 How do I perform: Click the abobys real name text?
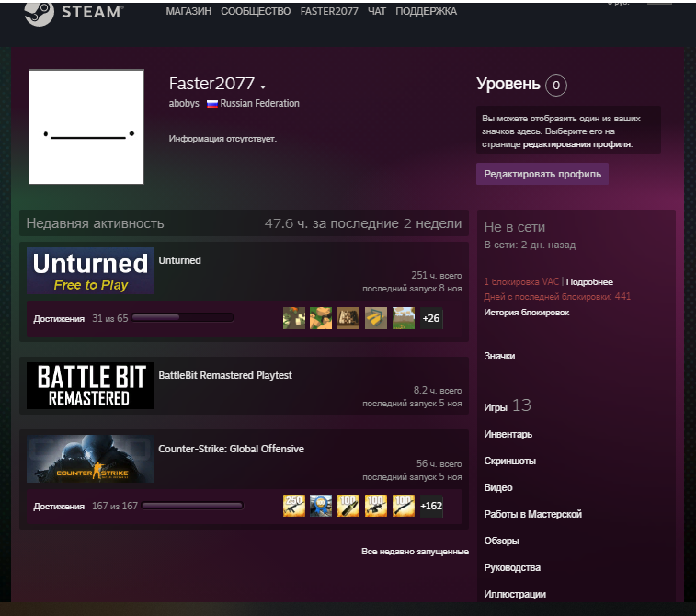(x=184, y=103)
